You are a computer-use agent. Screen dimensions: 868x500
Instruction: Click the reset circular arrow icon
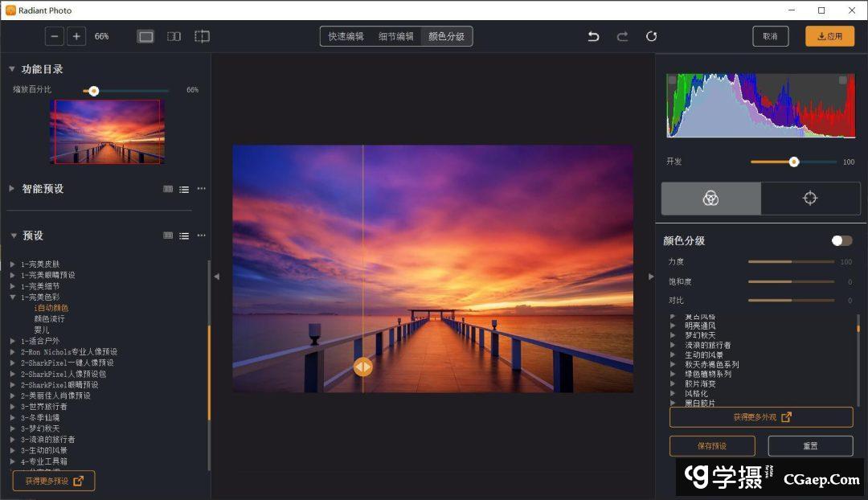(x=652, y=36)
